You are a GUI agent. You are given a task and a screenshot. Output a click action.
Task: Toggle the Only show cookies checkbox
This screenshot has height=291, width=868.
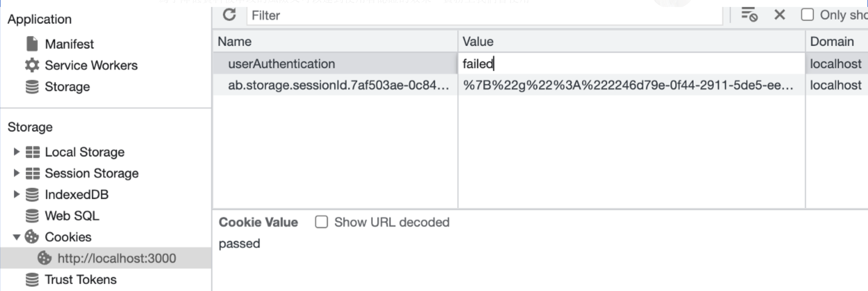(807, 15)
